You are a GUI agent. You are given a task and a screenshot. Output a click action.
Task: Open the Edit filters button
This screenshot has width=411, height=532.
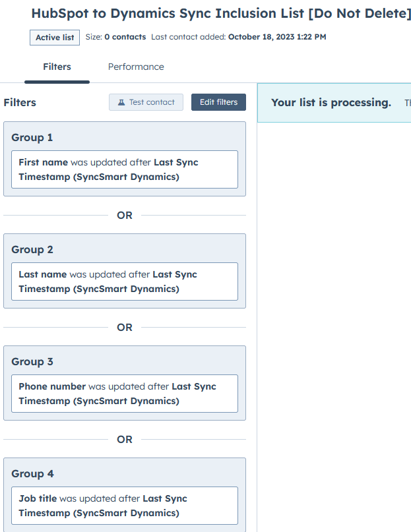pos(218,102)
